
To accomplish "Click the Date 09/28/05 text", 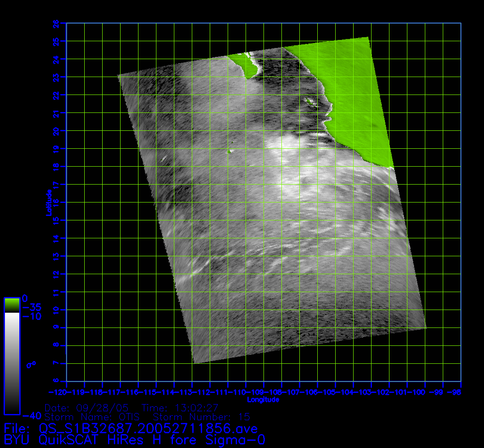I will (x=87, y=408).
